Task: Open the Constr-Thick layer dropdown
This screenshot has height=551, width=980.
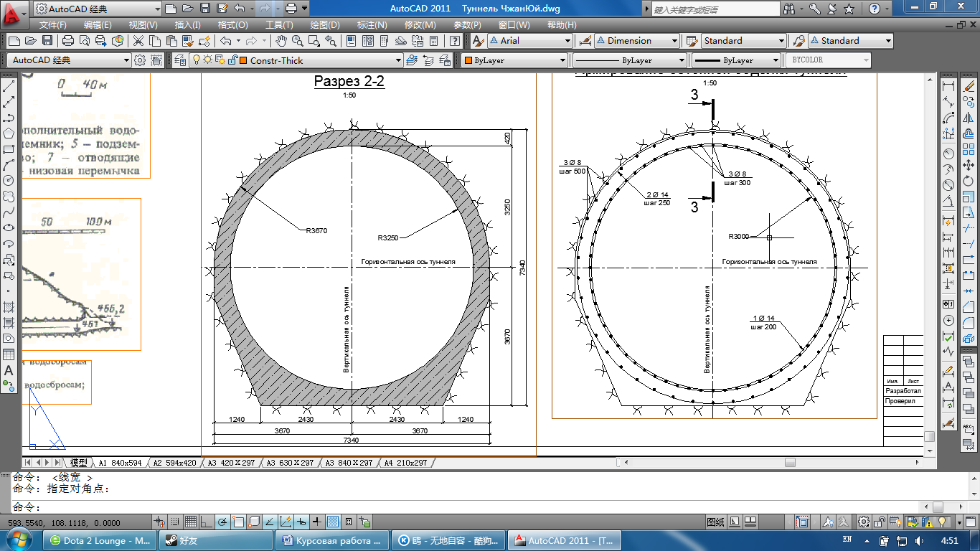Action: (398, 61)
